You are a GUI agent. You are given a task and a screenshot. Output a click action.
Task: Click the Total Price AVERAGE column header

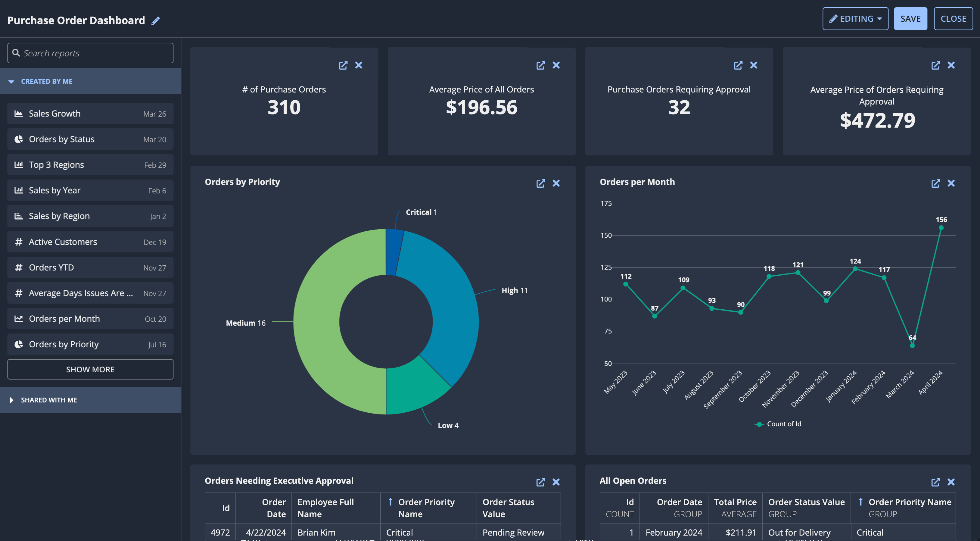[x=735, y=508]
